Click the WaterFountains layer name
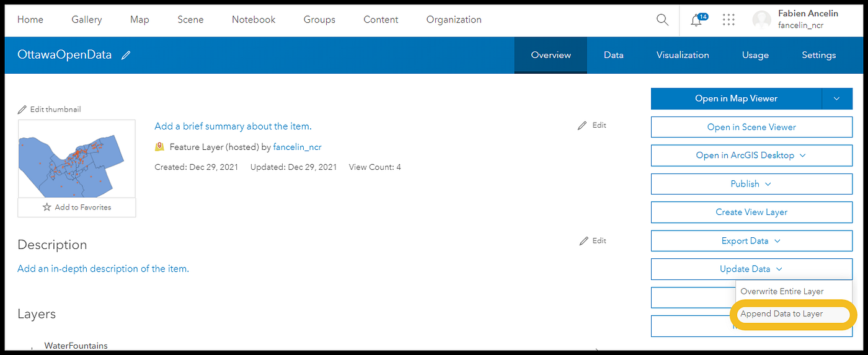Viewport: 868px width, 355px height. (x=76, y=346)
